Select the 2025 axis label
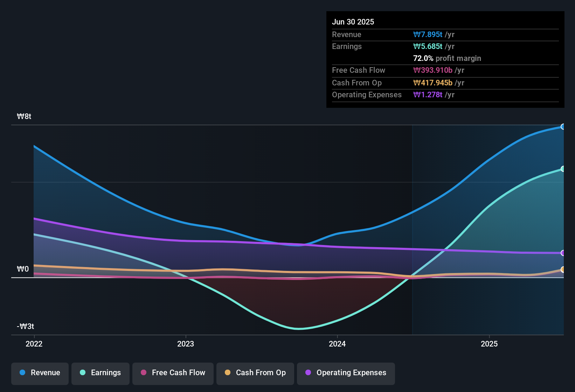The width and height of the screenshot is (575, 392). [x=490, y=344]
